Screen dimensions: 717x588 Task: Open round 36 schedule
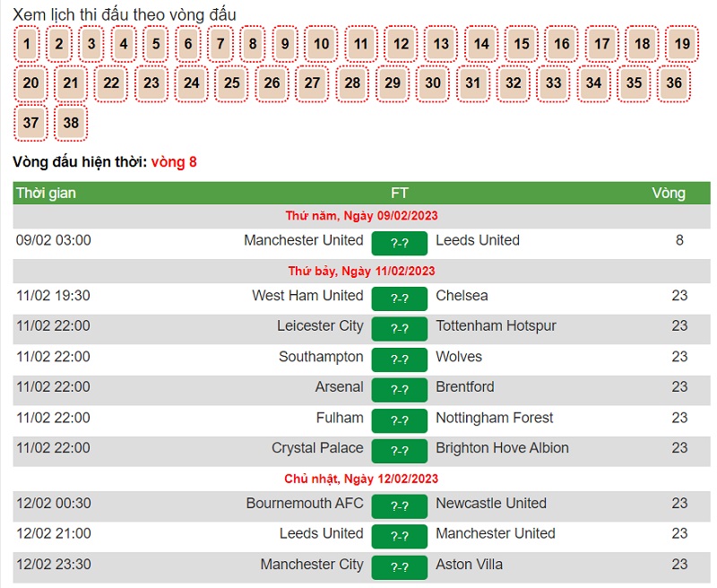pyautogui.click(x=674, y=83)
